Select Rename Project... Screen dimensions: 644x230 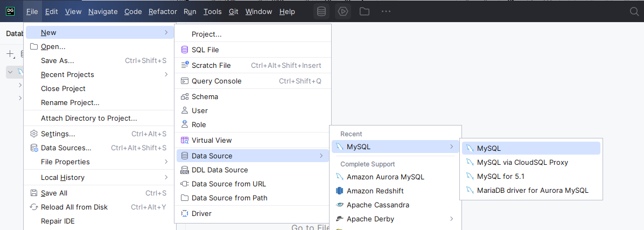[x=99, y=102]
